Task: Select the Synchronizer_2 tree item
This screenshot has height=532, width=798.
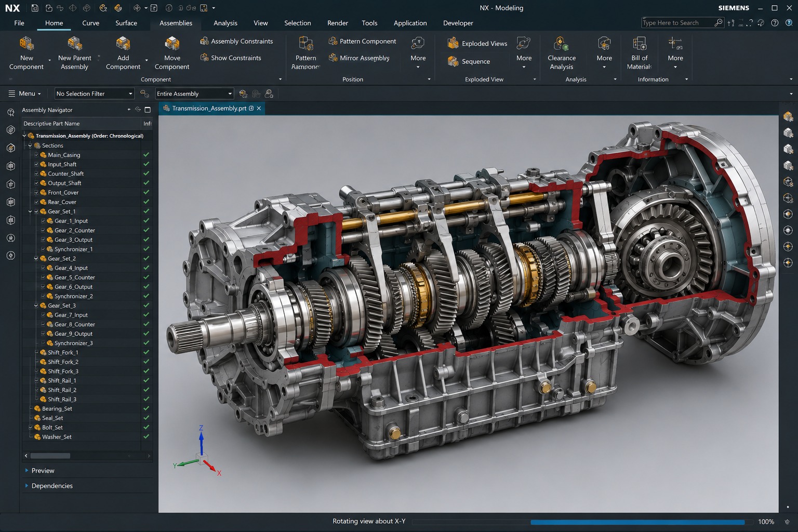Action: (74, 296)
